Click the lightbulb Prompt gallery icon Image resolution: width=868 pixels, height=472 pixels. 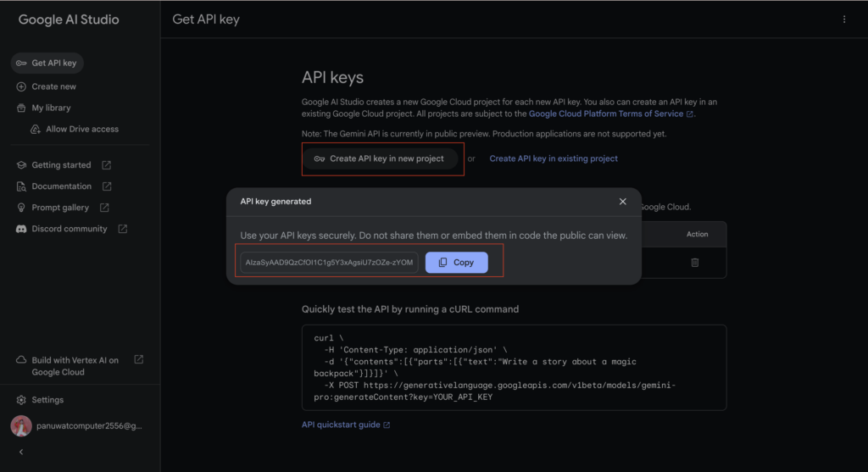[x=21, y=208]
